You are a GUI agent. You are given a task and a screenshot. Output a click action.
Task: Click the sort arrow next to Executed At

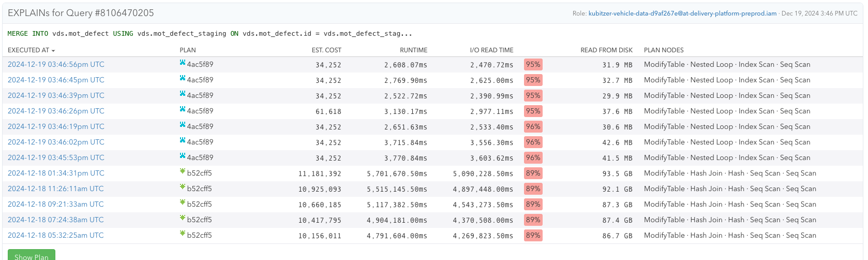[x=53, y=51]
